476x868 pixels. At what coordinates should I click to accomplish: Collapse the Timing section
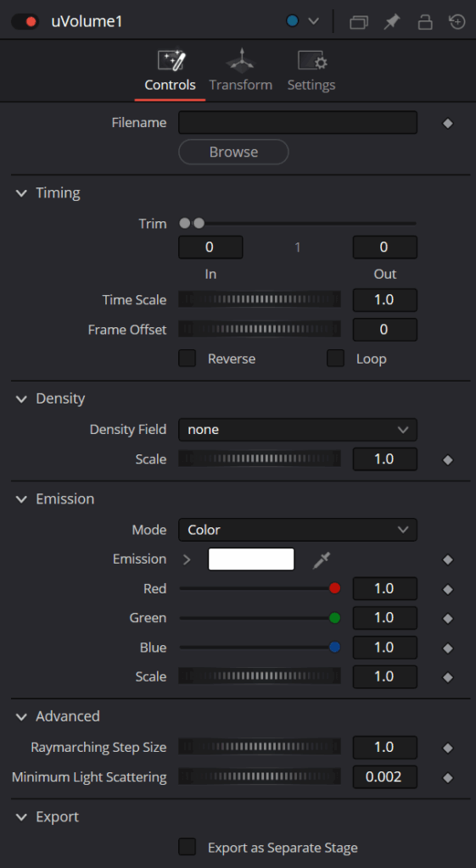pos(21,193)
